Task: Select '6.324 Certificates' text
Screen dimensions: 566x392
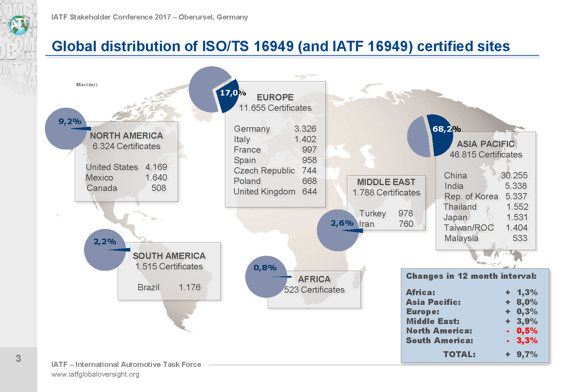Action: (x=126, y=146)
